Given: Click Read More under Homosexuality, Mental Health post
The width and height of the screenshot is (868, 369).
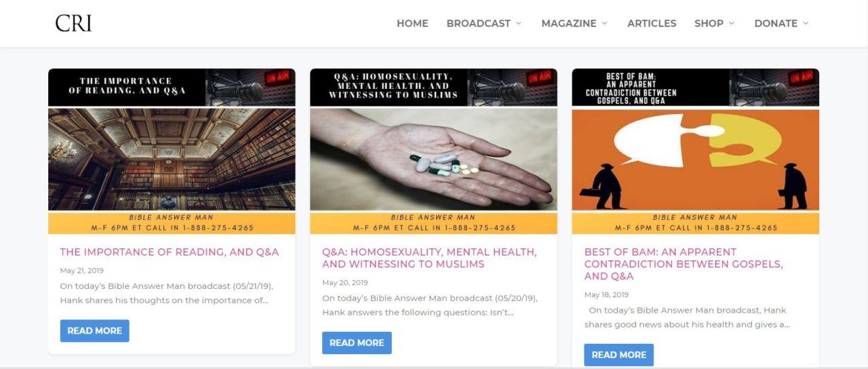Looking at the screenshot, I should tap(357, 343).
